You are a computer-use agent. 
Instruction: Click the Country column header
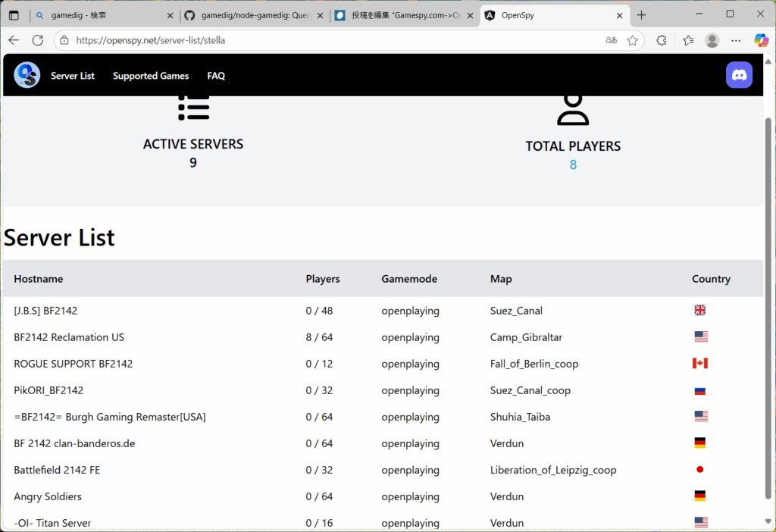711,279
